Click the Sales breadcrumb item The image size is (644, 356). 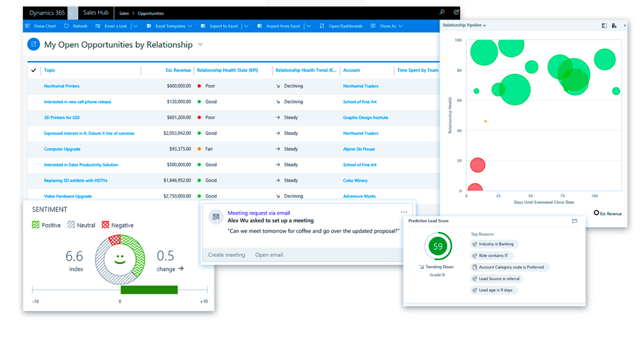124,13
